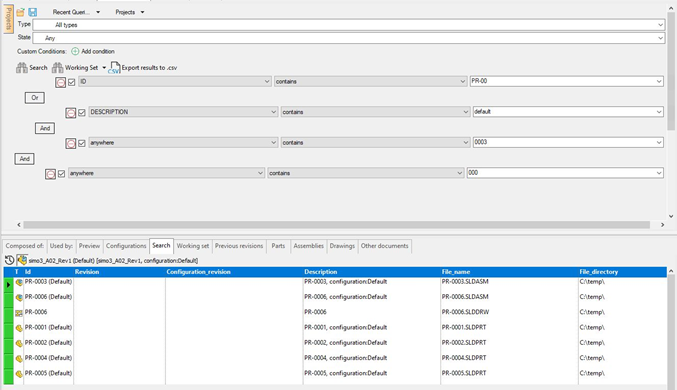Open the value dropdown containing default

pos(659,112)
